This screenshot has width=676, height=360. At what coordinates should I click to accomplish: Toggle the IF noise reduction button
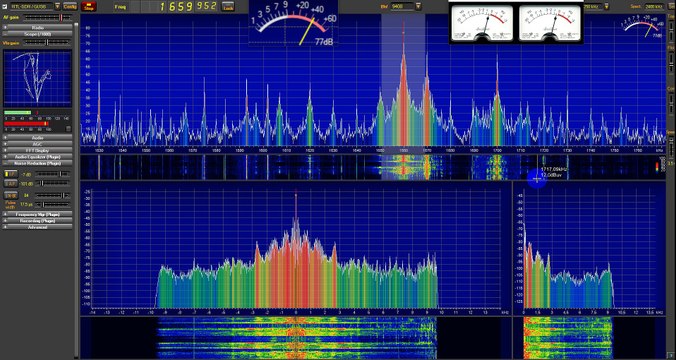pos(10,174)
